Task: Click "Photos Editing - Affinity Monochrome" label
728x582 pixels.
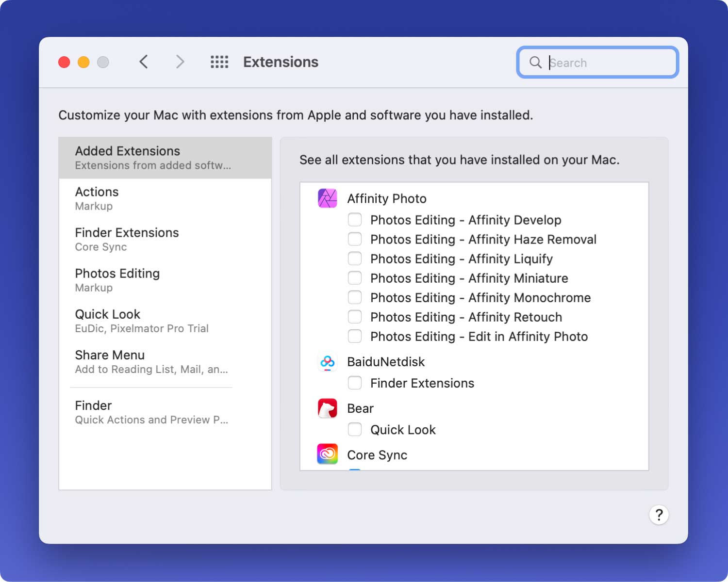Action: click(480, 298)
